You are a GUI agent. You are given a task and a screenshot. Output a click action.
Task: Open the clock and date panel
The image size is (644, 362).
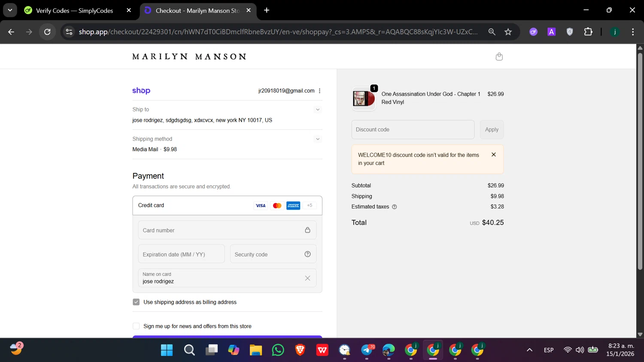pyautogui.click(x=620, y=350)
